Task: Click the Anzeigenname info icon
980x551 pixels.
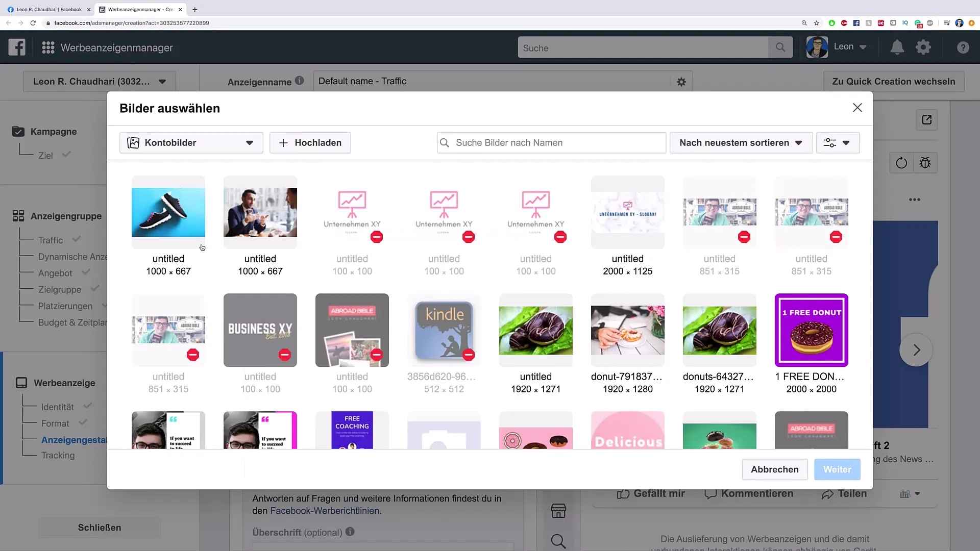Action: (300, 81)
